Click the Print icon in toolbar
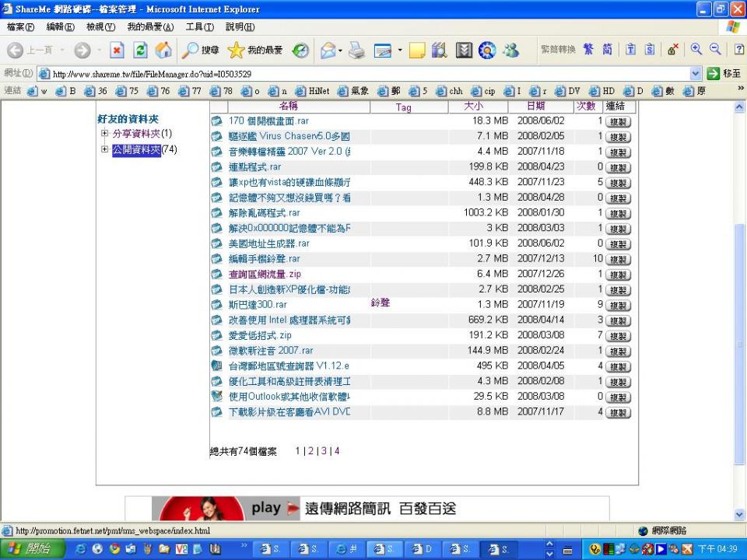Image resolution: width=747 pixels, height=560 pixels. 356,50
